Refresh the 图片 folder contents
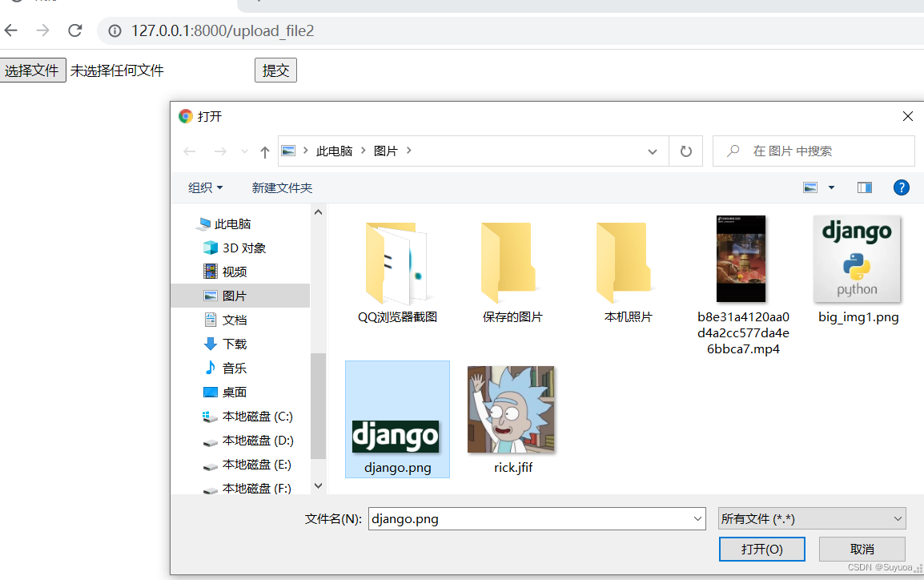The height and width of the screenshot is (580, 924). 686,151
